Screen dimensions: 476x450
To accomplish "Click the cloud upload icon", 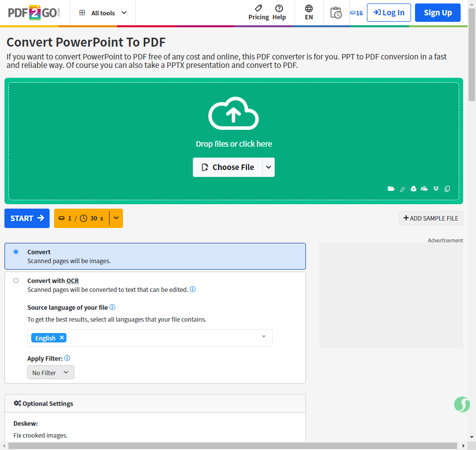I will pos(234,113).
